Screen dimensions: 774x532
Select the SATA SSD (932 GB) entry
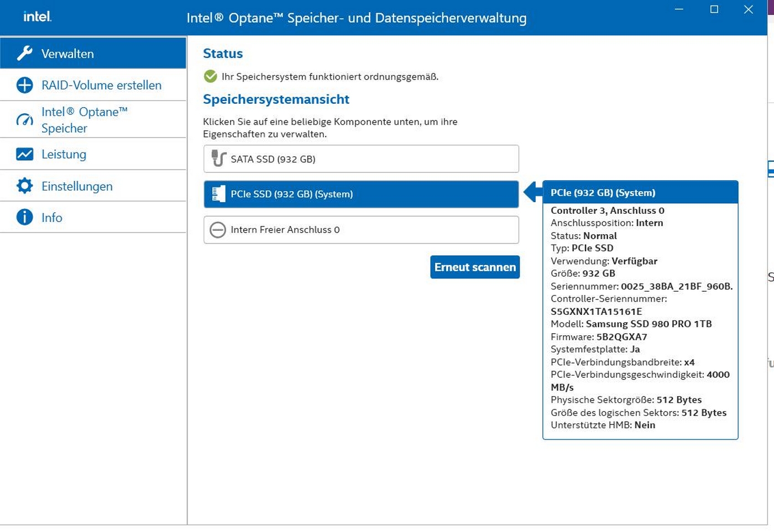361,159
